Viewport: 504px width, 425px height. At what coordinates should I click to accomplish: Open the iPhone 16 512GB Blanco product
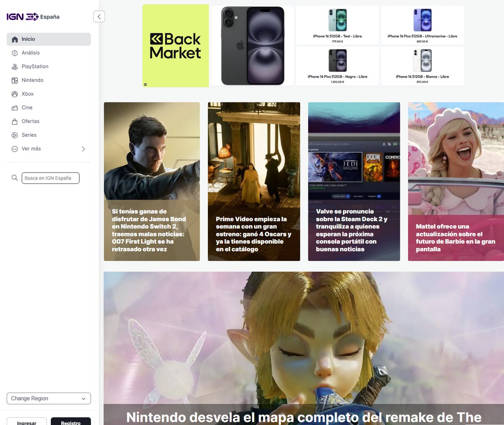pyautogui.click(x=422, y=66)
